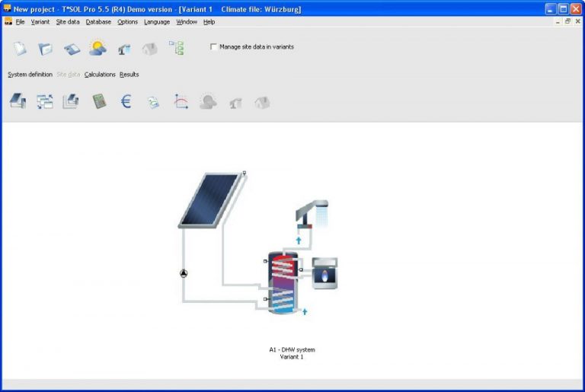Open financial analysis Euro icon

126,101
